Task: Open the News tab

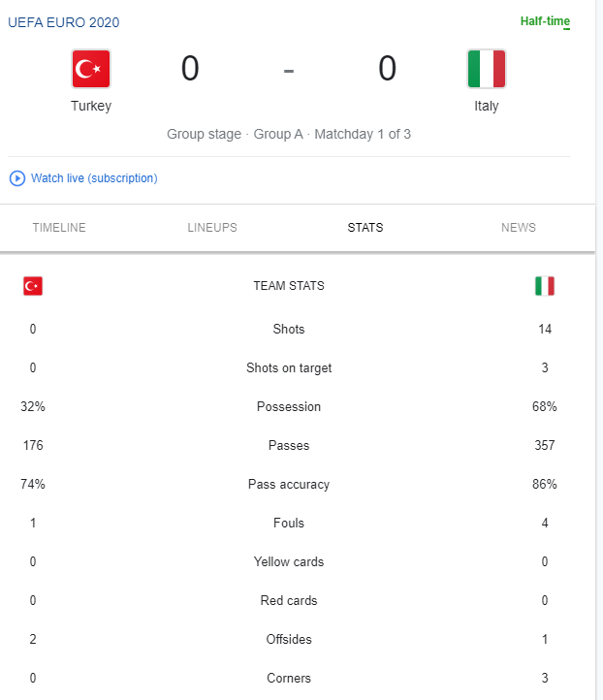Action: click(x=519, y=228)
